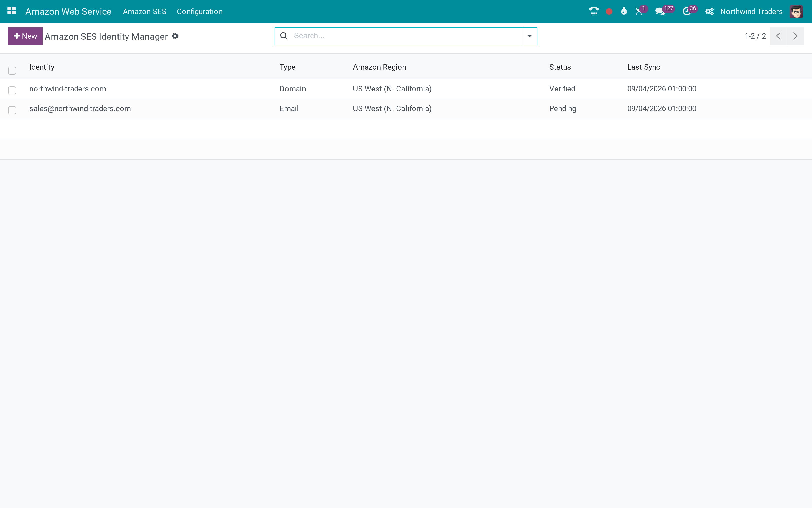Sort by the Amazon Region column header

[380, 67]
